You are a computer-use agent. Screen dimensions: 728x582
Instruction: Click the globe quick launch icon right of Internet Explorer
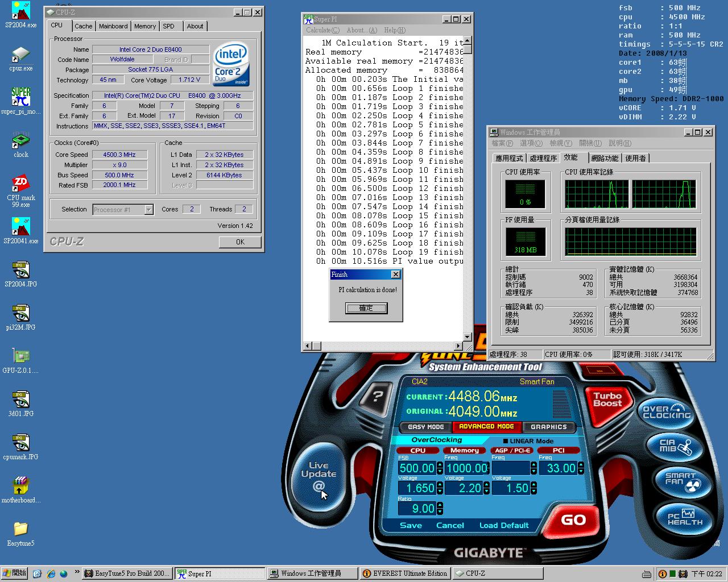(63, 573)
